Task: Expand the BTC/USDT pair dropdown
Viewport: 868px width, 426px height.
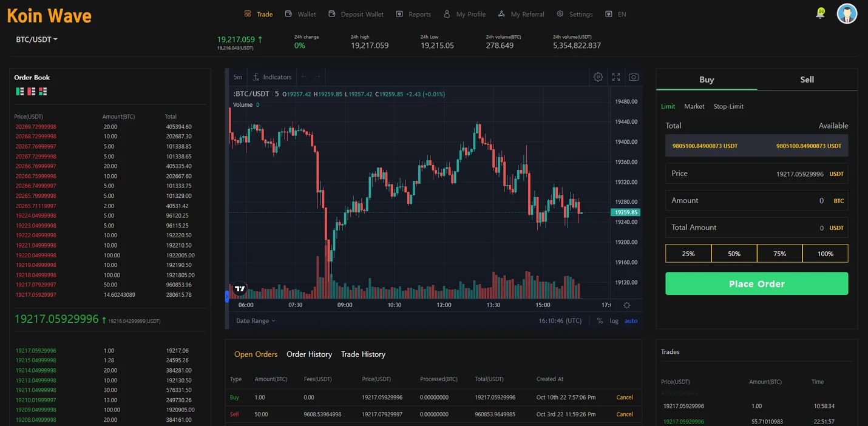Action: point(37,39)
